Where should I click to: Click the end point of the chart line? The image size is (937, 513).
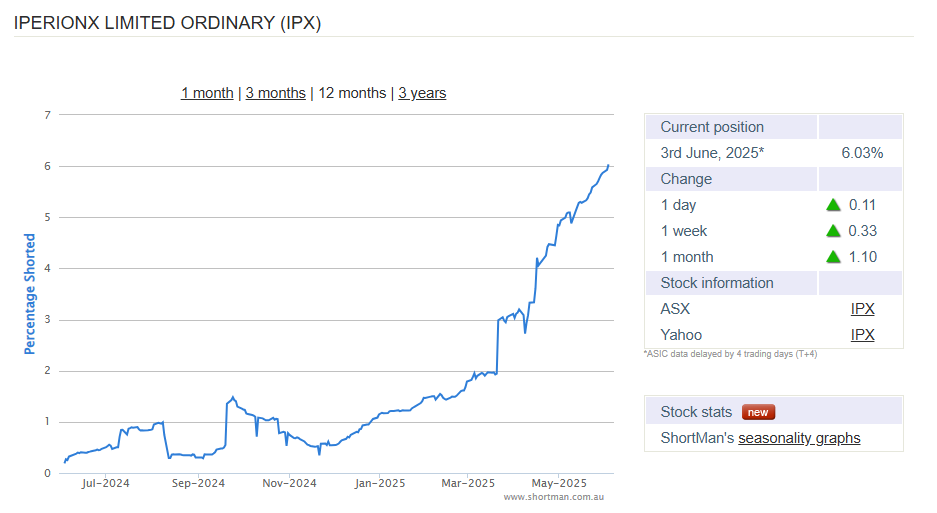[608, 165]
